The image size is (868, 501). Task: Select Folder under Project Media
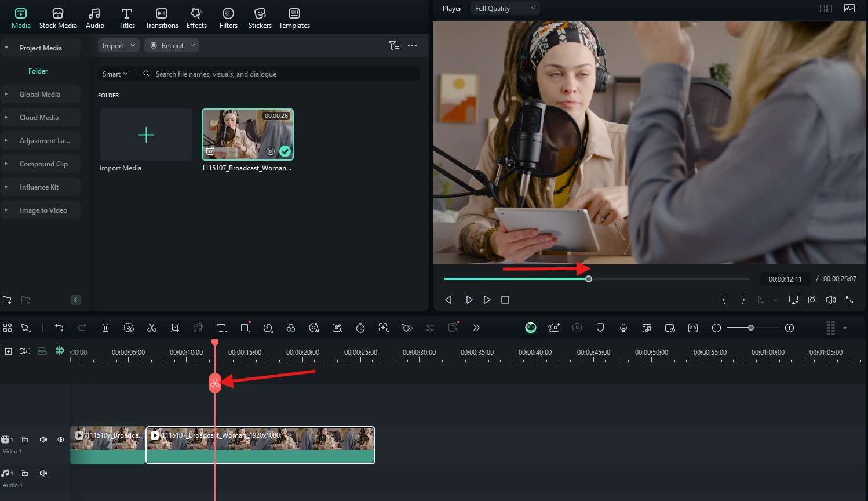click(38, 71)
